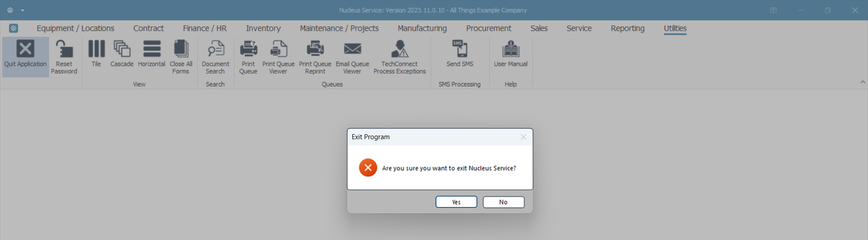The width and height of the screenshot is (868, 240).
Task: Launch the Print Queue Viewer
Action: coord(278,50)
